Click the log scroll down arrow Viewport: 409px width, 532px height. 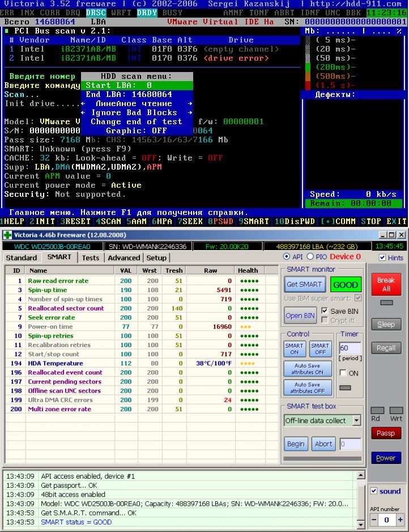[x=361, y=525]
